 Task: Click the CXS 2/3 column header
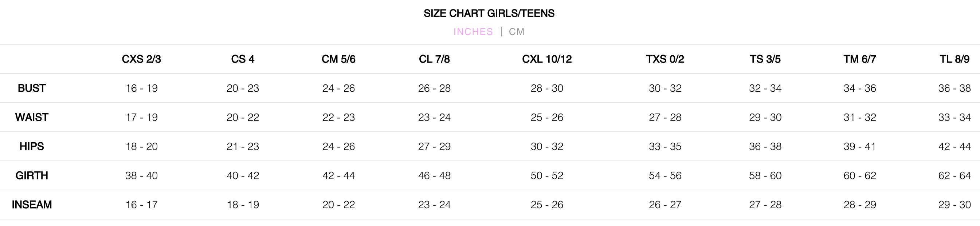pos(141,59)
